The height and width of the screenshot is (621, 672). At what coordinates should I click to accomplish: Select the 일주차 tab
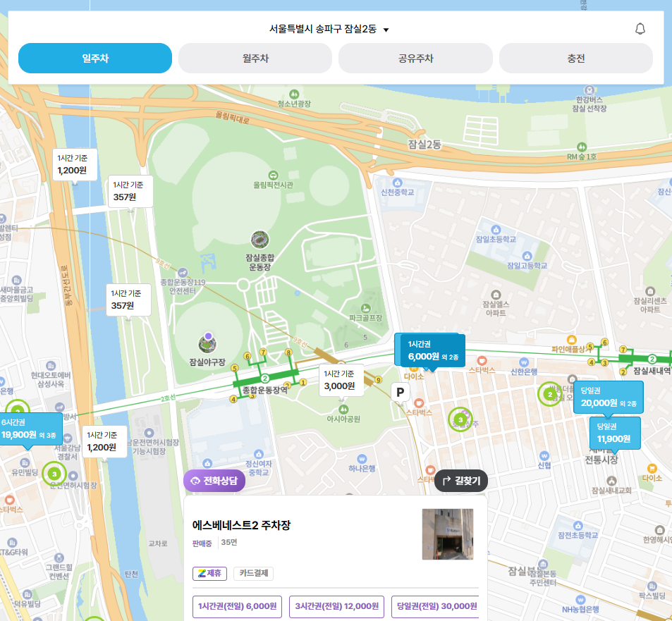pos(95,59)
